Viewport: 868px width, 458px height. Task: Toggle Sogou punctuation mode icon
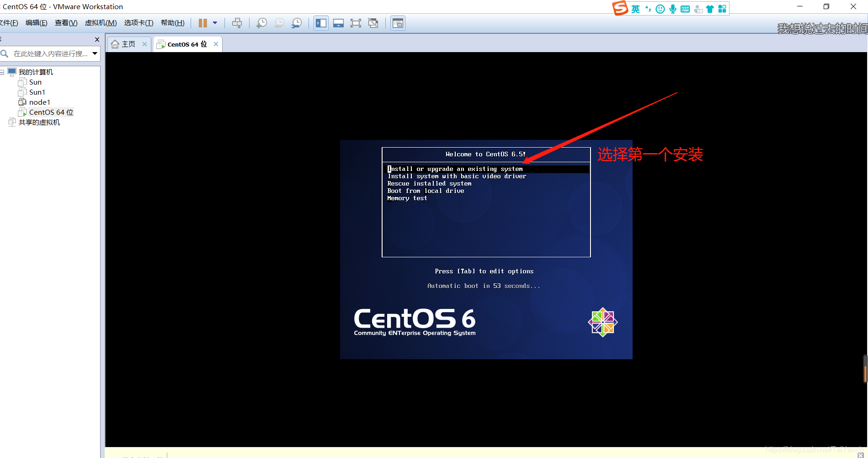pyautogui.click(x=648, y=9)
